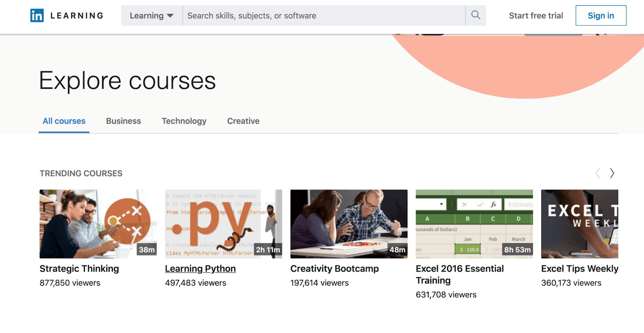Click Start free trial
644x333 pixels.
pyautogui.click(x=535, y=15)
